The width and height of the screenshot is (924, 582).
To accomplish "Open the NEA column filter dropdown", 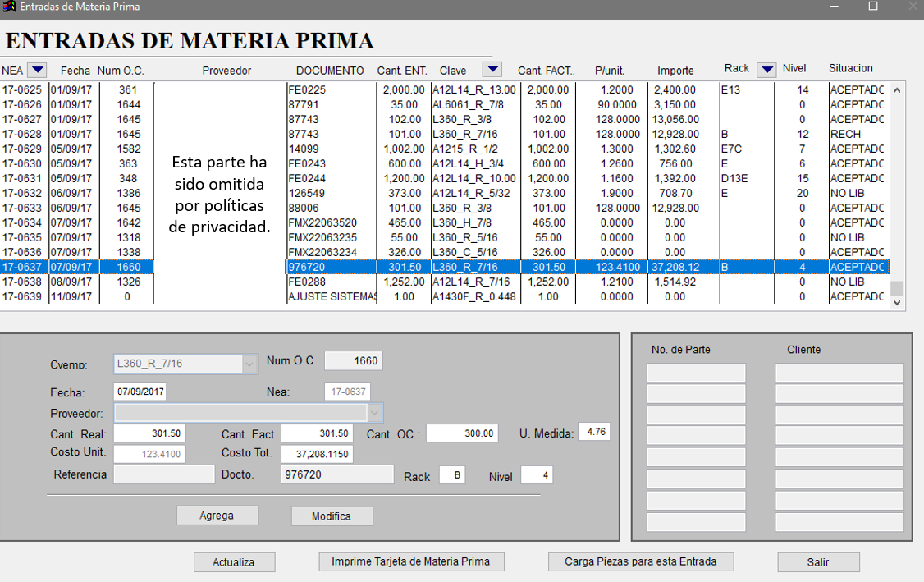I will (x=37, y=70).
